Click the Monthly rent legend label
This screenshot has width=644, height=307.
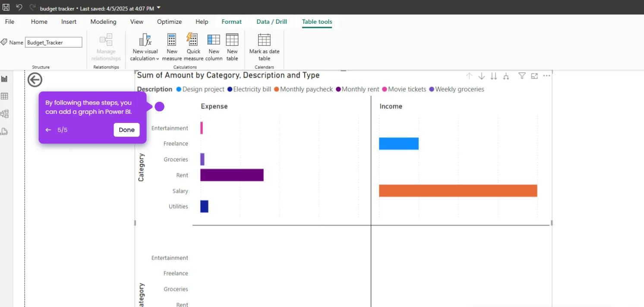(x=360, y=89)
